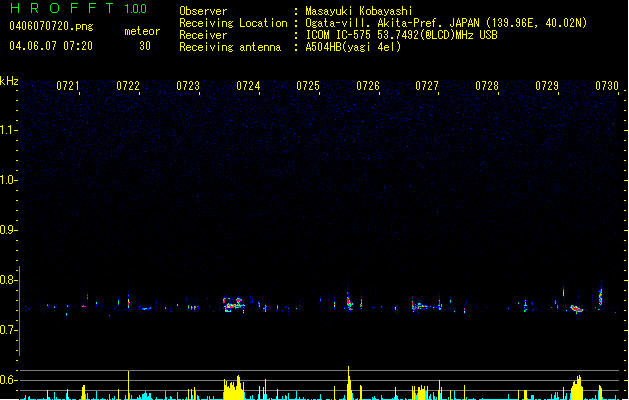Click the date stamp 04.06.07 07:20
This screenshot has height=400, width=629.
[x=51, y=46]
